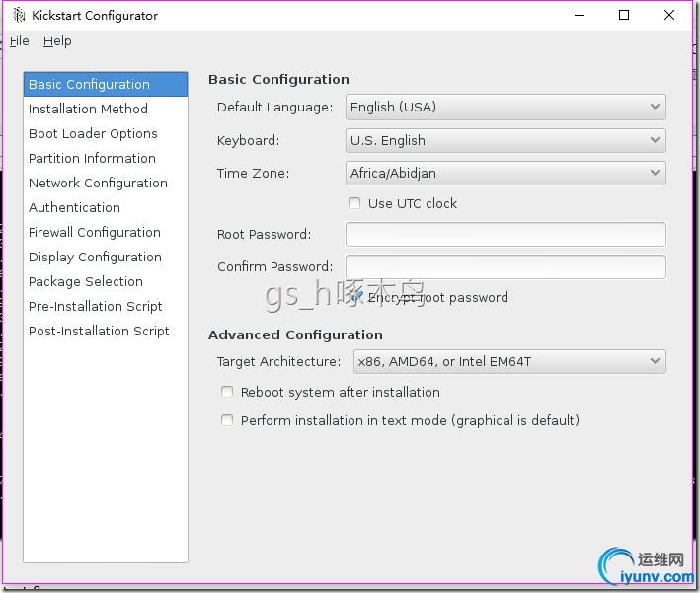This screenshot has height=593, width=700.
Task: Maximize the Kickstart Configurator window
Action: pyautogui.click(x=624, y=15)
